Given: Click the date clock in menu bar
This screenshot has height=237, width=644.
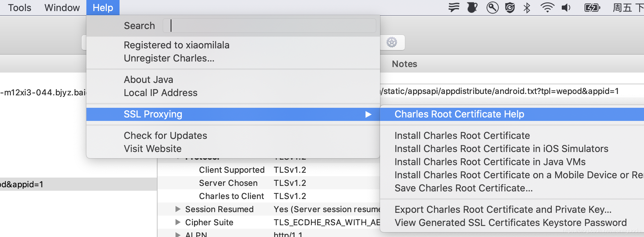Looking at the screenshot, I should pyautogui.click(x=628, y=8).
